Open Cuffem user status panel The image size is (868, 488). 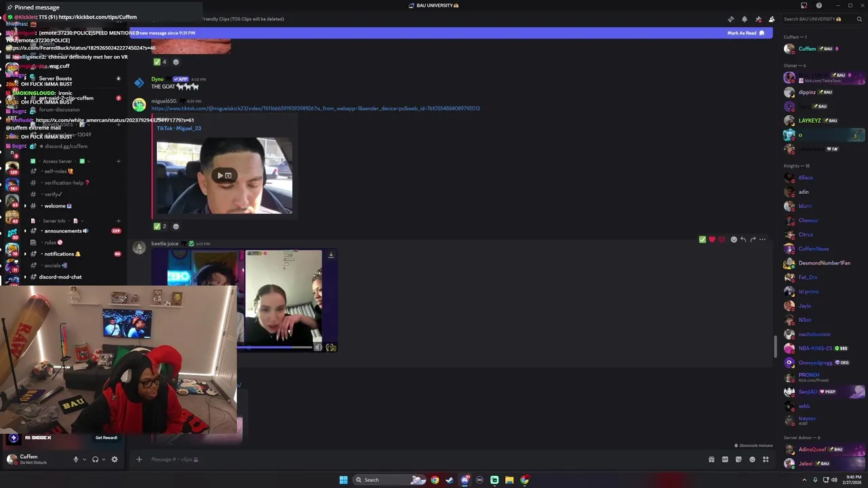[x=34, y=460]
